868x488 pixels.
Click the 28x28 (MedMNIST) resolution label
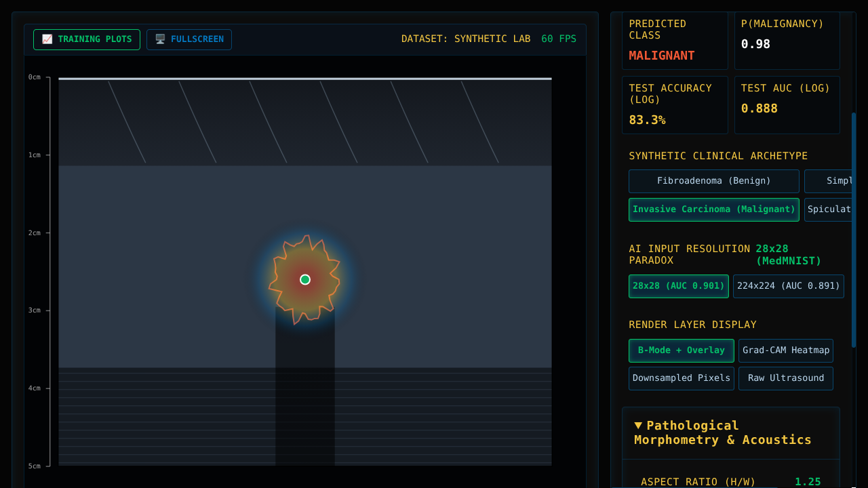(x=789, y=255)
